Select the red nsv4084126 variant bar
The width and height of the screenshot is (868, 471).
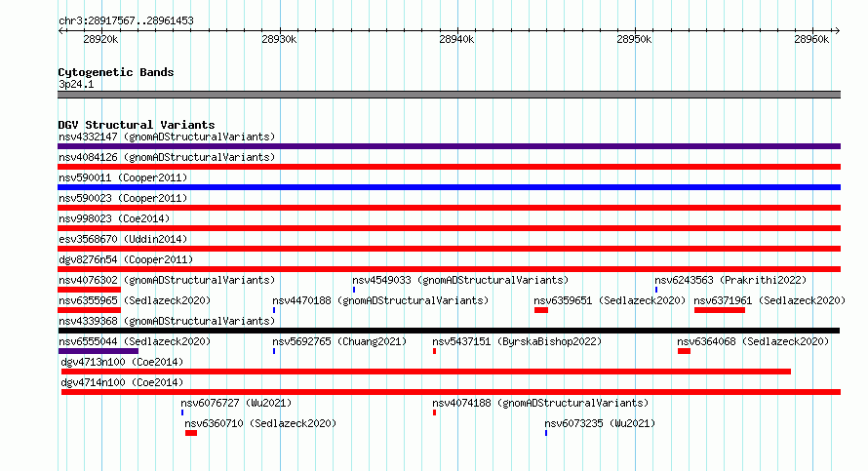tap(449, 167)
